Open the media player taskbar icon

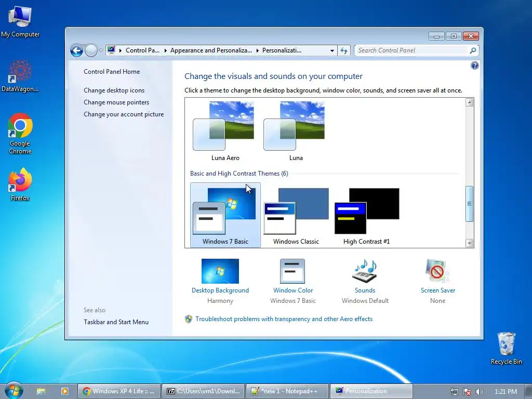65,391
